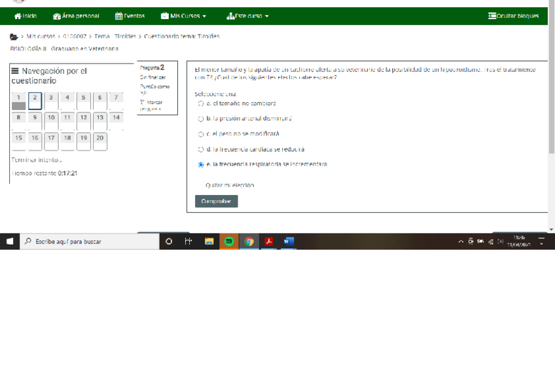Open Word from taskbar
This screenshot has width=555, height=392.
click(x=289, y=241)
